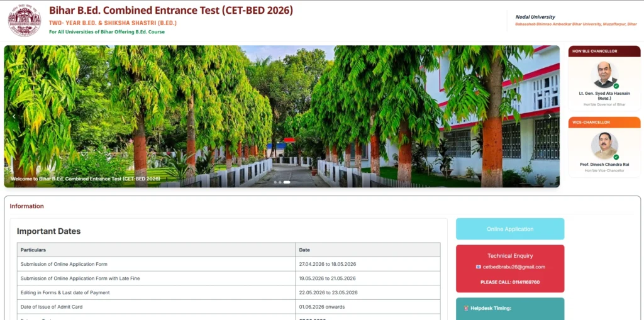
Task: Click the Hon'ble Vice-Chancellor caption
Action: click(x=604, y=170)
